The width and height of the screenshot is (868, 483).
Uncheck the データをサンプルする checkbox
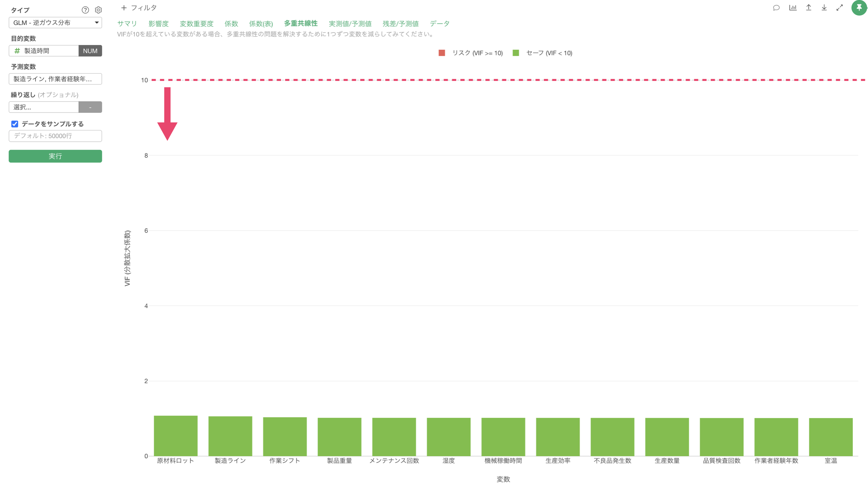point(15,124)
